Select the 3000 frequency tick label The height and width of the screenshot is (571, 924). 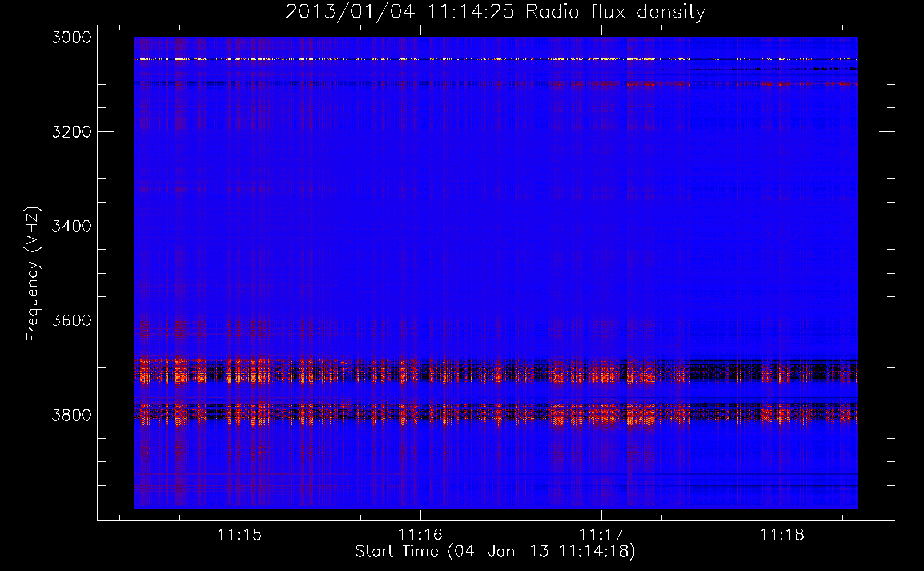point(71,37)
